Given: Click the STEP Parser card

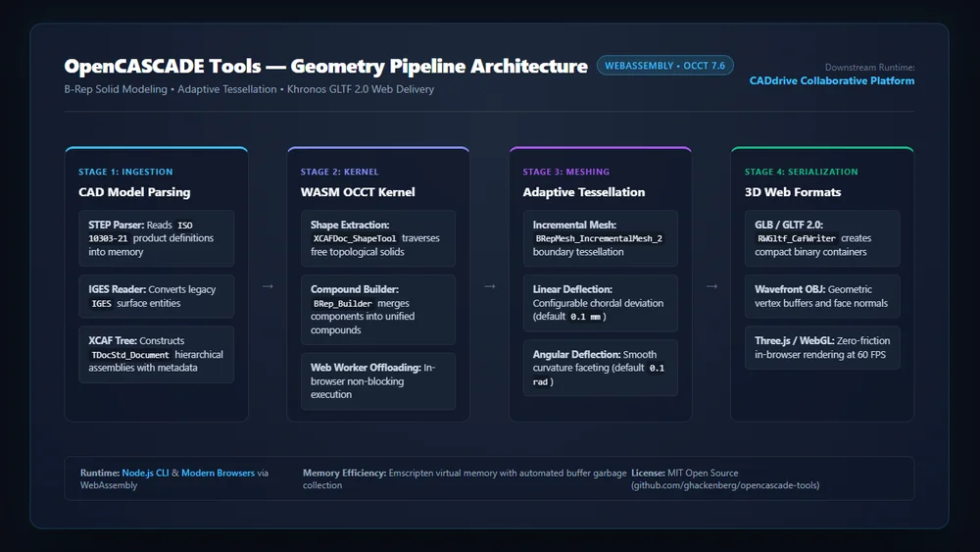Looking at the screenshot, I should pyautogui.click(x=156, y=238).
